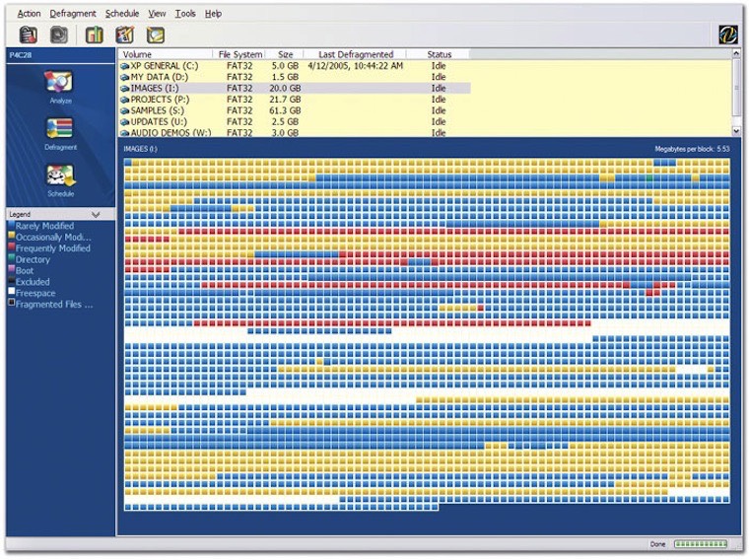Click the UPDATES (U:) drive icon
Viewport: 749px width, 560px height.
tap(125, 122)
